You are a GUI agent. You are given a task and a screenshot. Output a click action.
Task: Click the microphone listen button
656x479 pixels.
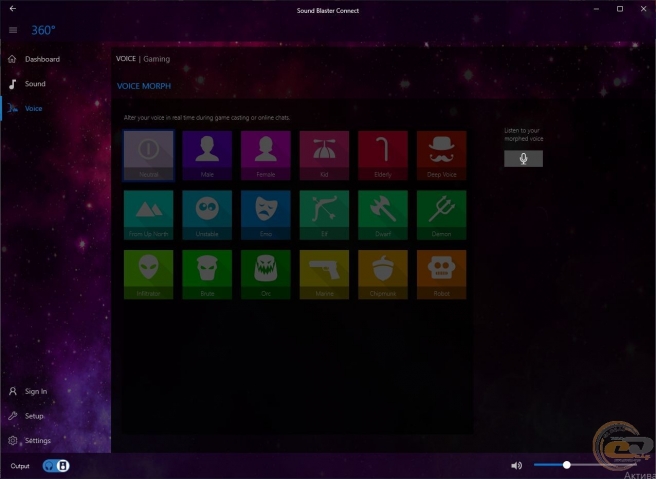(523, 159)
